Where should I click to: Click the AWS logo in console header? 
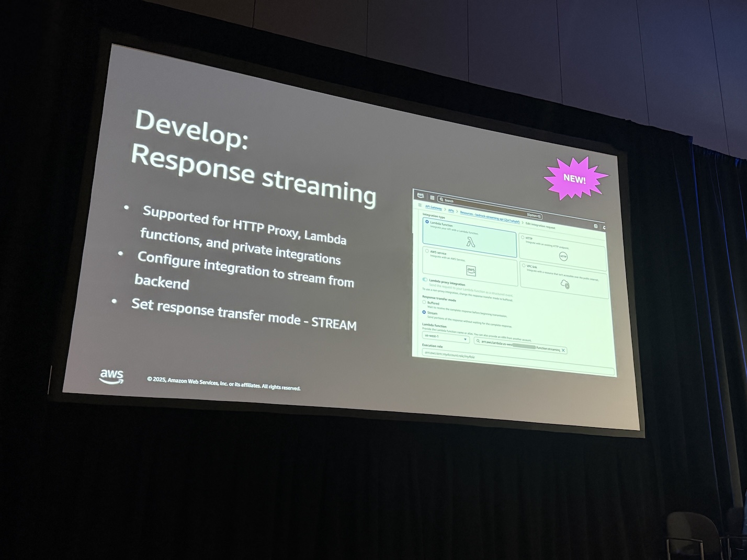(x=420, y=195)
